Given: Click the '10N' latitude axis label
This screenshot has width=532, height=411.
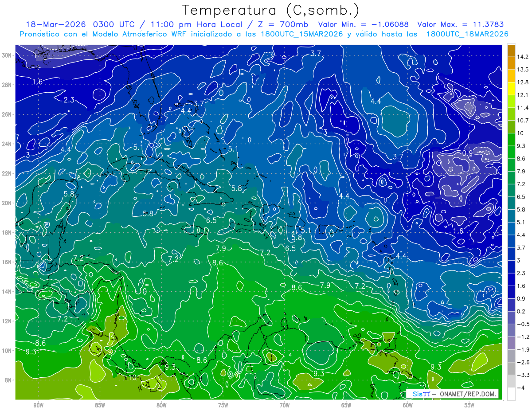Looking at the screenshot, I should pos(8,350).
